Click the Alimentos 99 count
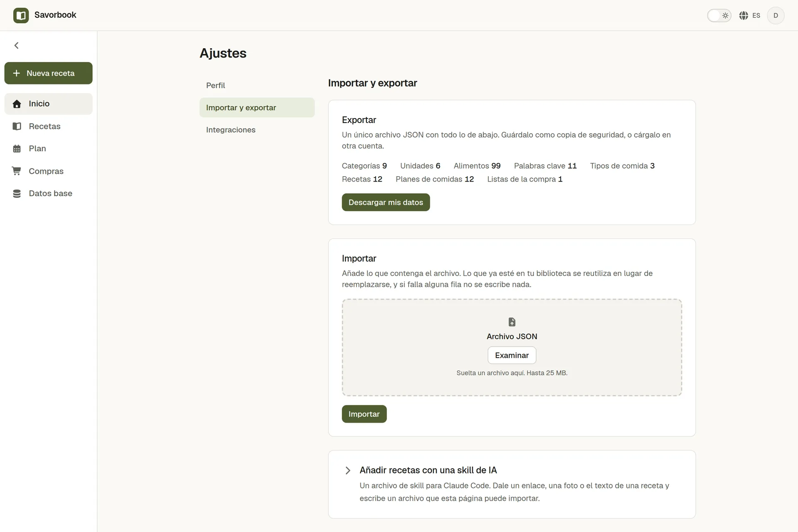Image resolution: width=798 pixels, height=532 pixels. click(x=477, y=166)
